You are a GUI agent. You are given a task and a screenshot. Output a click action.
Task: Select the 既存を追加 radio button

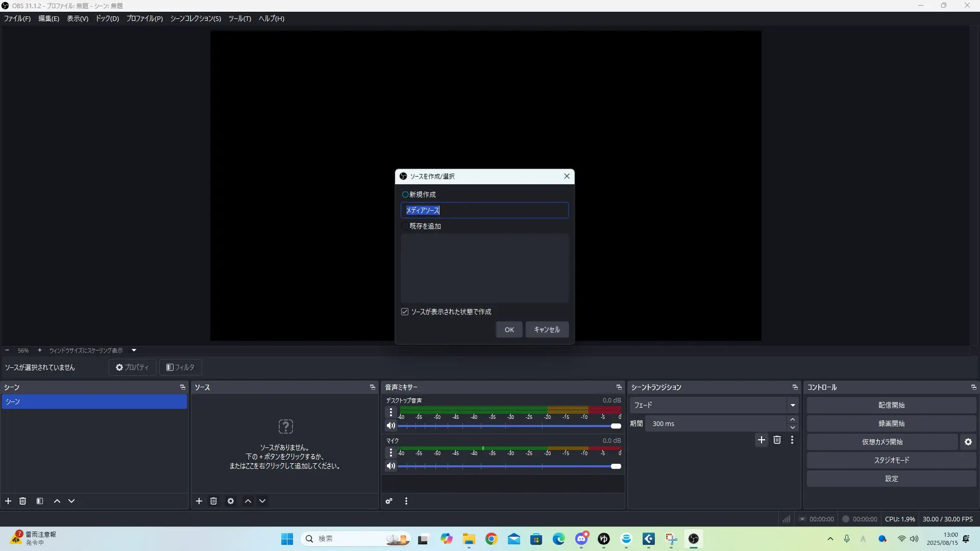(405, 226)
